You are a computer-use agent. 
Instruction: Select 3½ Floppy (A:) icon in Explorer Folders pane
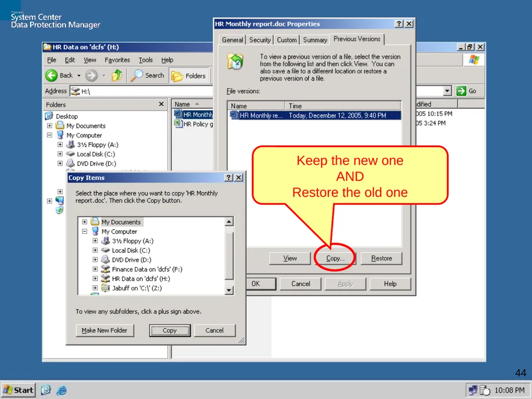click(70, 144)
